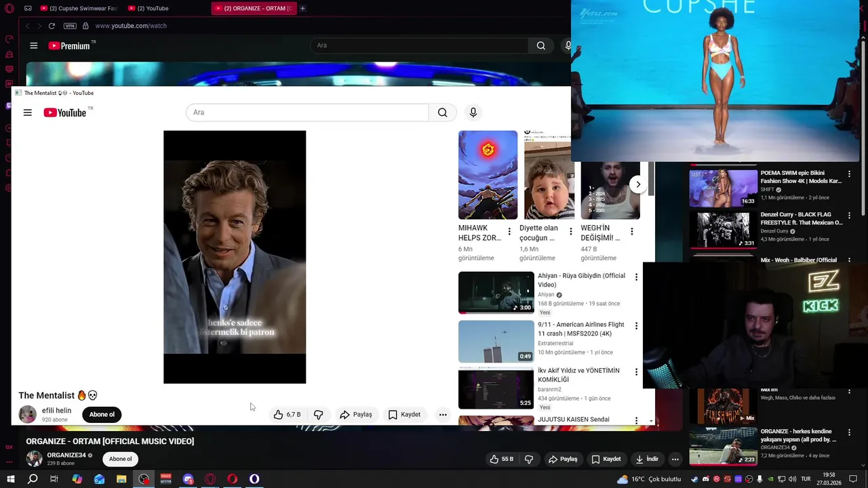
Task: Click the voice search microphone in the front window
Action: point(473,113)
